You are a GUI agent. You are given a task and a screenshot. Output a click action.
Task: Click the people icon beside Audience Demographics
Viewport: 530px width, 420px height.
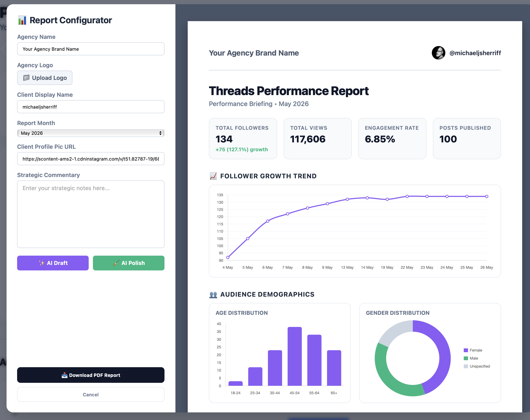point(213,294)
